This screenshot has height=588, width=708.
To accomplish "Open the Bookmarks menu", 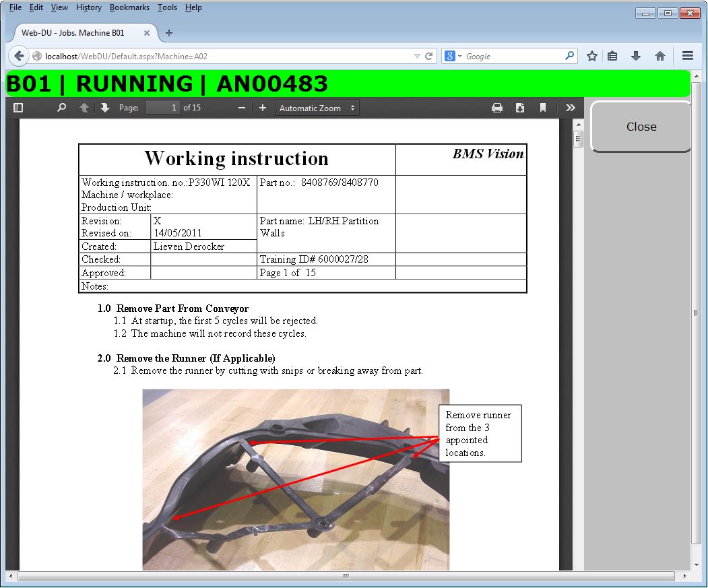I will click(129, 7).
